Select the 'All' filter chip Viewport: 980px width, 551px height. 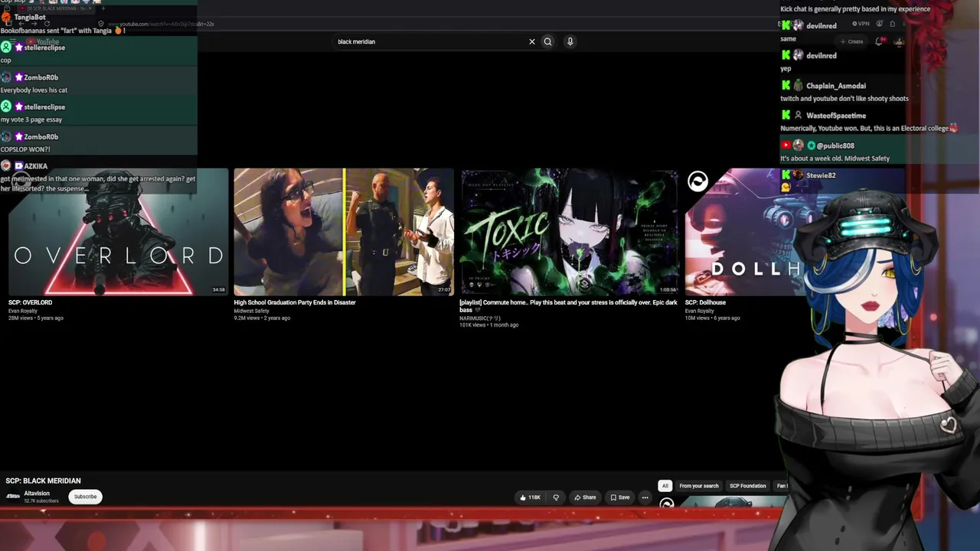pyautogui.click(x=665, y=486)
